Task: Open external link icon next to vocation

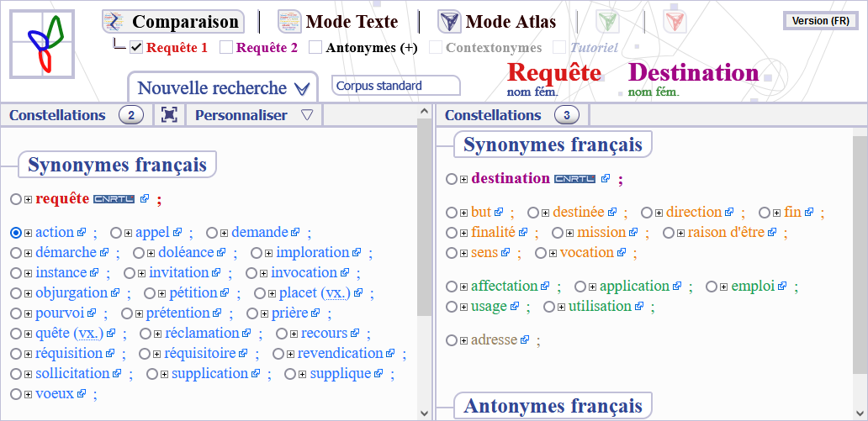Action: tap(622, 253)
